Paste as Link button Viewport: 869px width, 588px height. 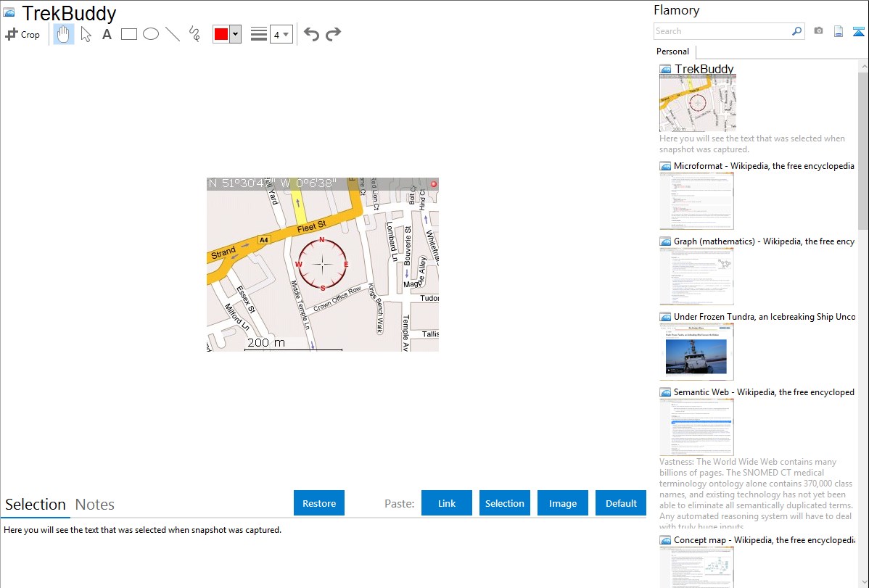point(447,503)
